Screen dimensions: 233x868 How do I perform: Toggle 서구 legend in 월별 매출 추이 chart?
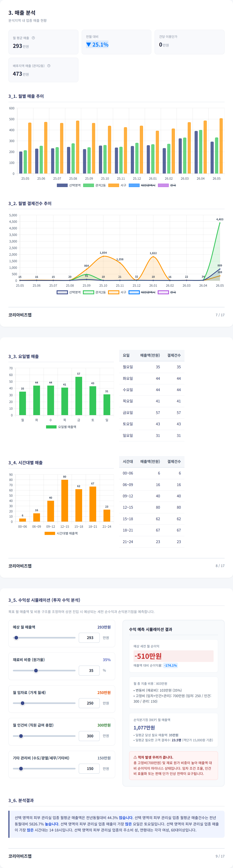tap(117, 185)
